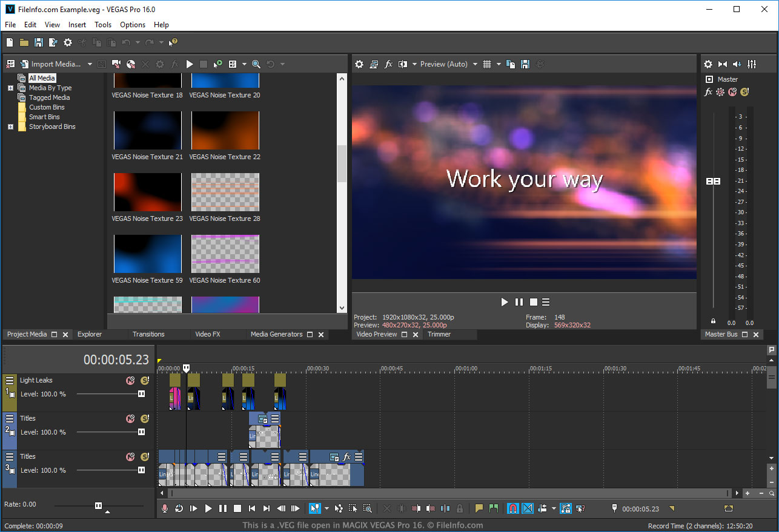
Task: Open Project Properties with the gear icon in the main toolbar
Action: coord(68,42)
